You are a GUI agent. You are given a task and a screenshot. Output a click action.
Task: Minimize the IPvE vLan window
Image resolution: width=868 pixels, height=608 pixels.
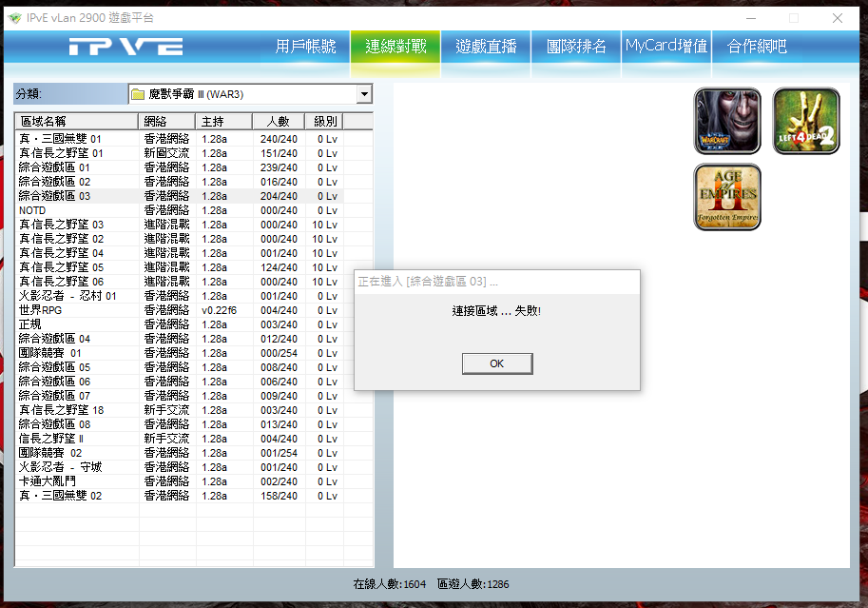point(751,18)
